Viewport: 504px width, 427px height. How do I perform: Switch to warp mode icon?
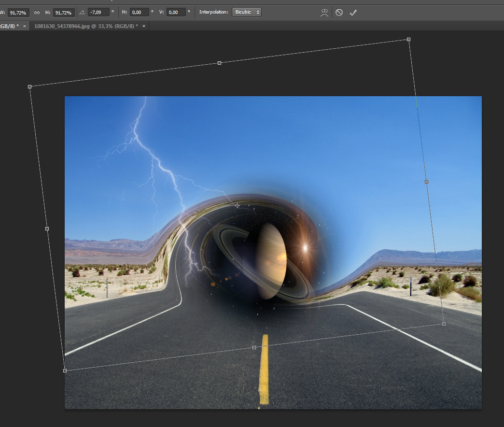pos(325,12)
